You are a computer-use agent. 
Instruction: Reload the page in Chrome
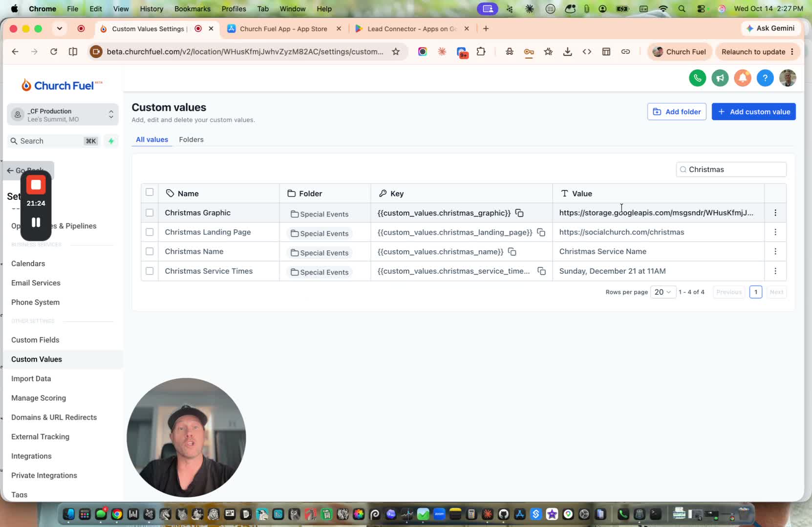pos(54,52)
